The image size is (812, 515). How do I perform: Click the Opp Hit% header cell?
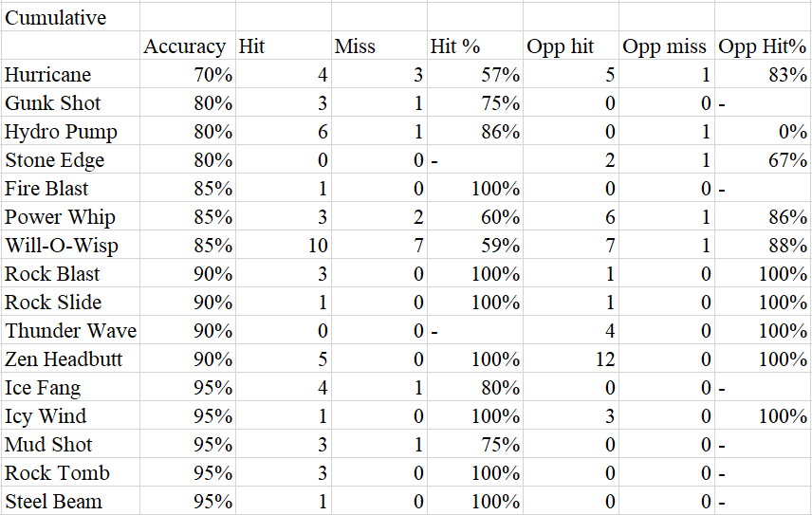point(762,46)
